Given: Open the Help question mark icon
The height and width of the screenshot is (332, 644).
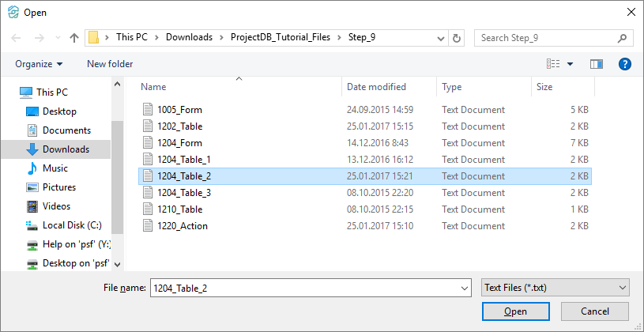Looking at the screenshot, I should (624, 64).
